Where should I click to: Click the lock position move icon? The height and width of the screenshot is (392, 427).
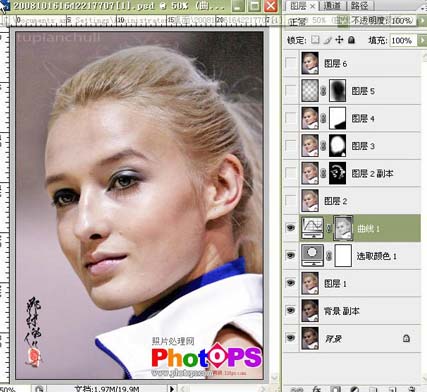click(339, 40)
